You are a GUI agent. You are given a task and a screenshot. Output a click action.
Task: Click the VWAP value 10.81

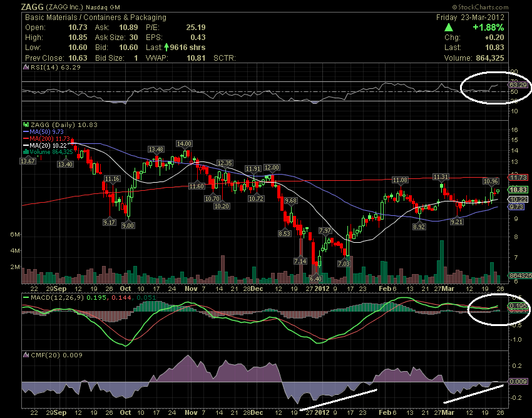[196, 58]
